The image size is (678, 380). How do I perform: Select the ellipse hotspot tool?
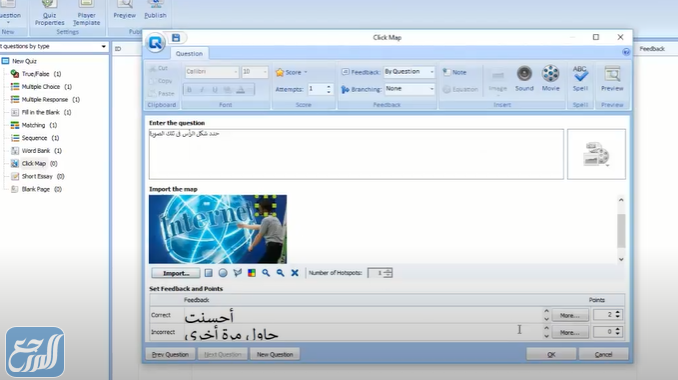223,273
